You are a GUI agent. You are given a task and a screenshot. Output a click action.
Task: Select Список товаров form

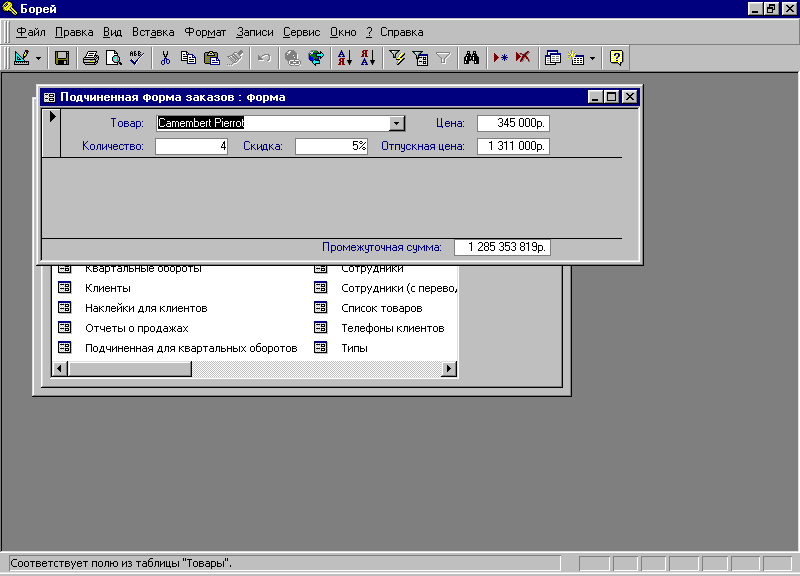382,308
